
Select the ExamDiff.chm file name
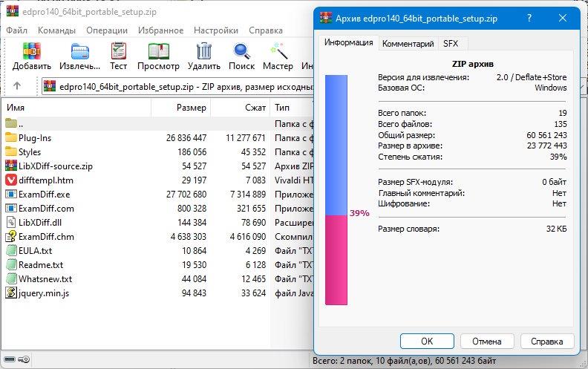coord(46,237)
